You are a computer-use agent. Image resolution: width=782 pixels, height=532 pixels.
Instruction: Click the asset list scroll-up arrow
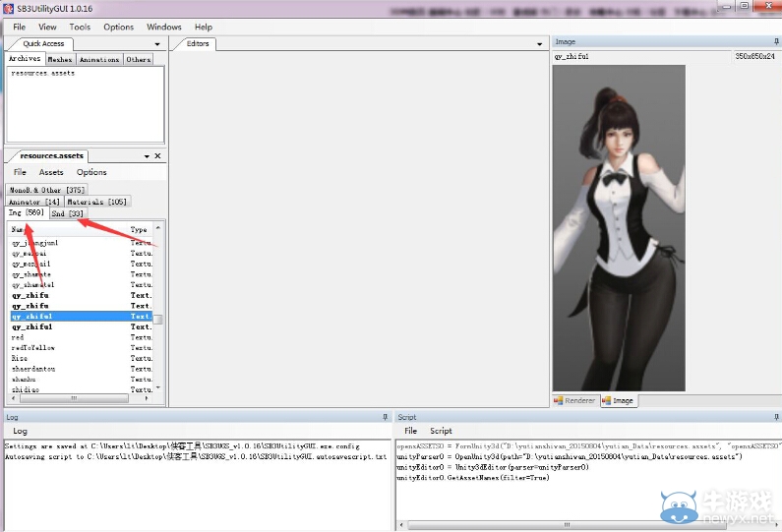click(158, 228)
